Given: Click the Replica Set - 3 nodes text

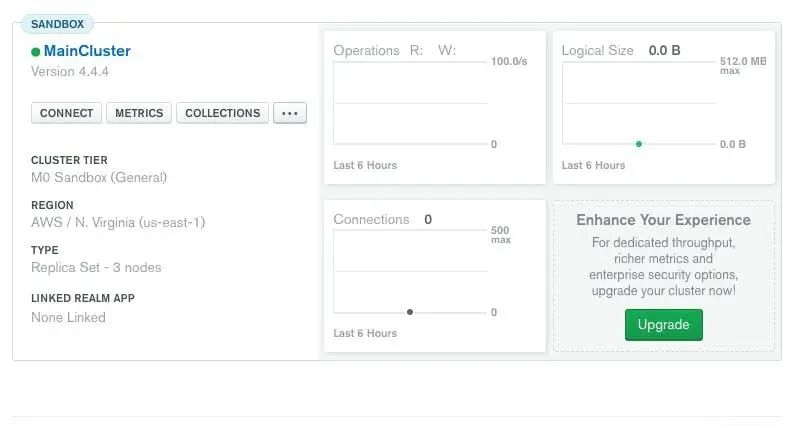Looking at the screenshot, I should coord(96,267).
